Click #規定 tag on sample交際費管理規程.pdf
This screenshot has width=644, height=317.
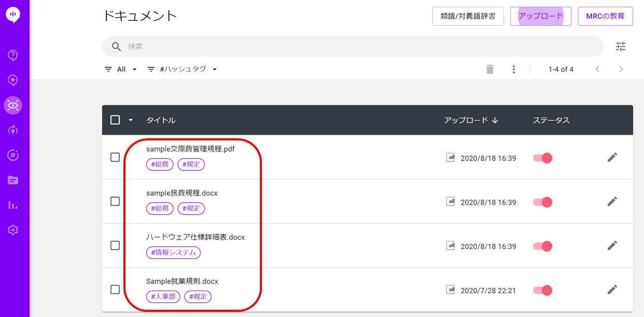coord(191,165)
